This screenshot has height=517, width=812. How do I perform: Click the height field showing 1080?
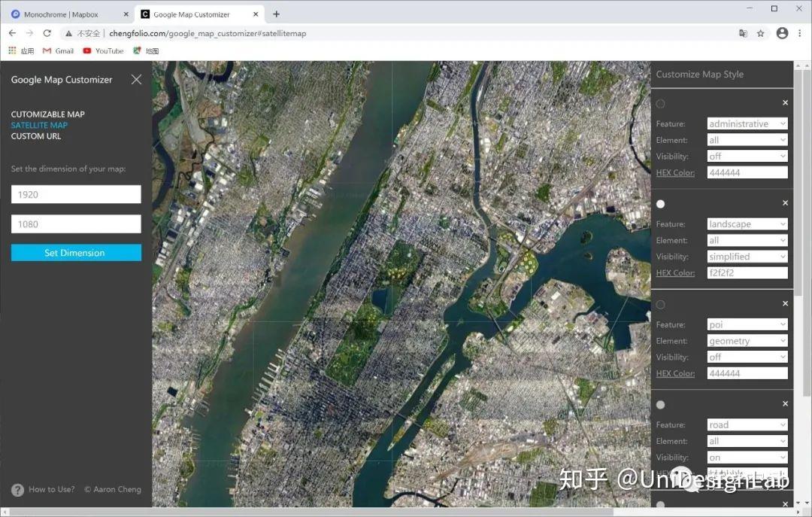[76, 224]
